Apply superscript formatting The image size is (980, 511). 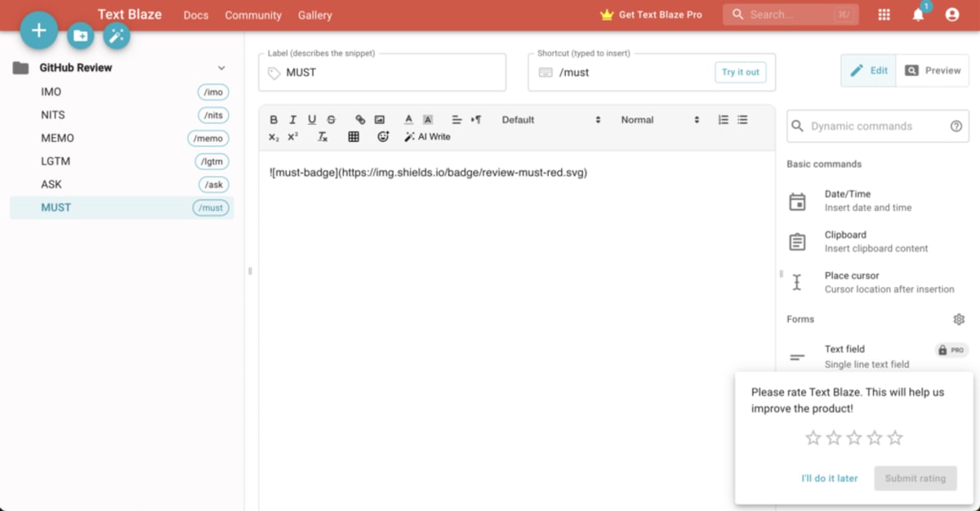292,137
